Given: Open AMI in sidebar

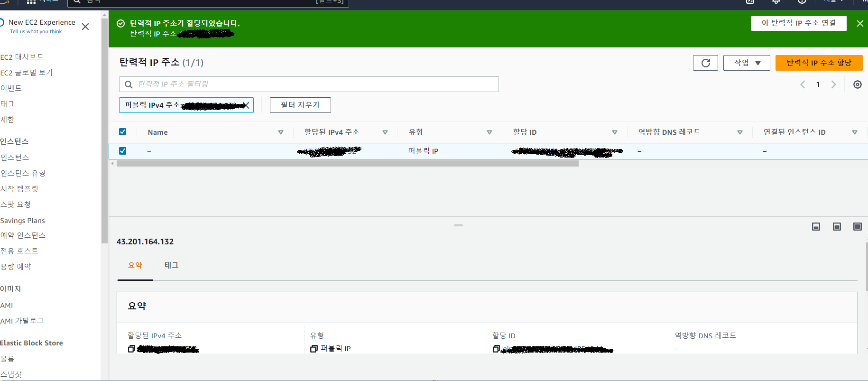Looking at the screenshot, I should (7, 306).
